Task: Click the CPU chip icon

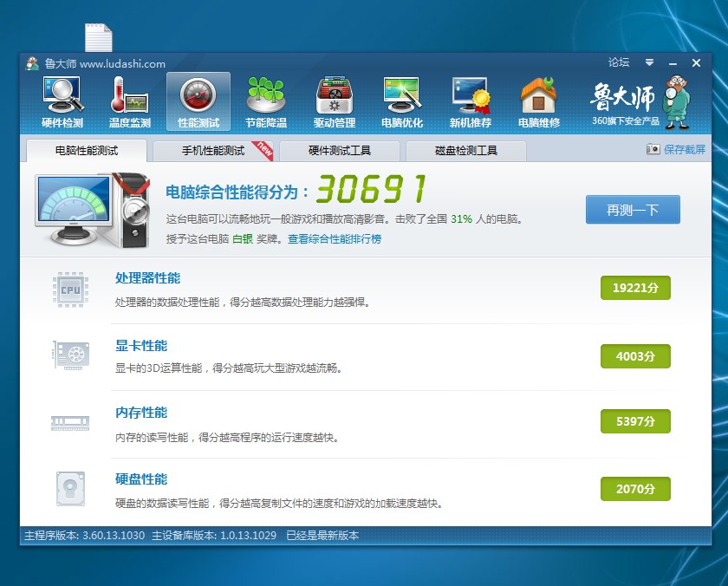Action: 70,290
